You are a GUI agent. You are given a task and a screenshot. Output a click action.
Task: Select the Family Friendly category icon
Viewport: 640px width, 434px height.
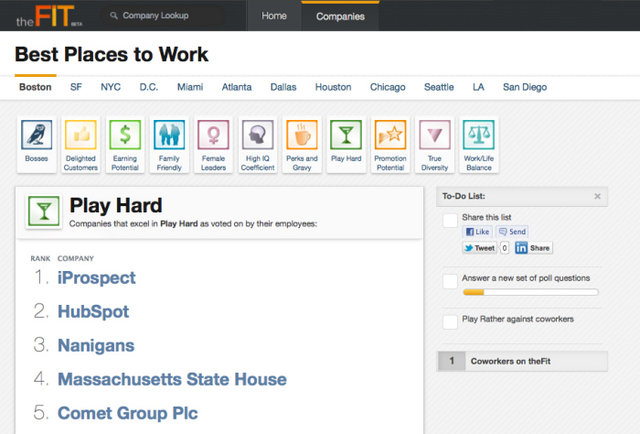click(x=169, y=135)
